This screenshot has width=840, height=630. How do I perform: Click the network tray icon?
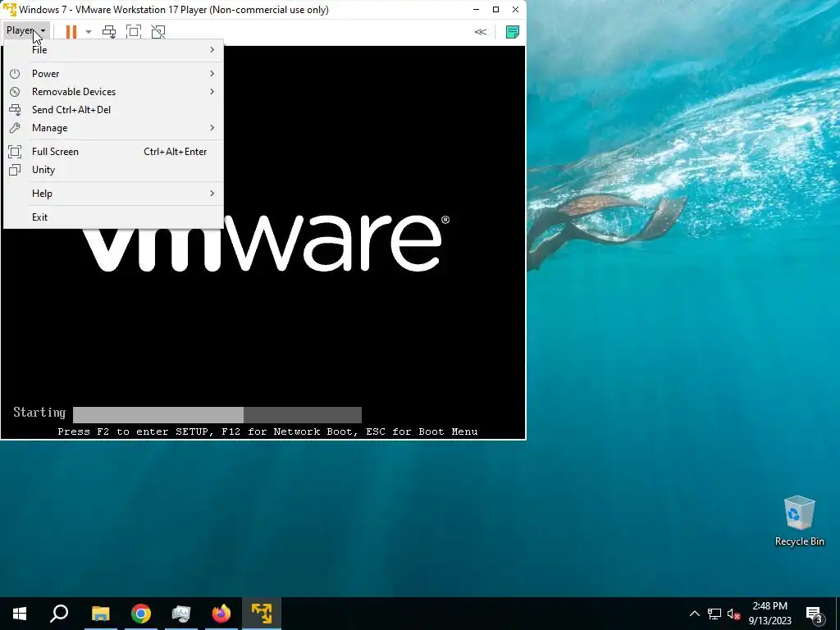tap(714, 614)
